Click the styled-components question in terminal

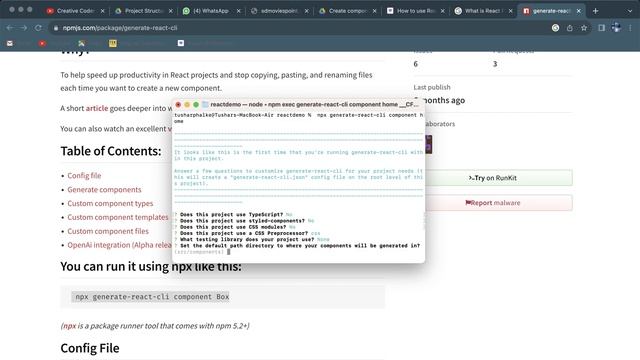244,220
